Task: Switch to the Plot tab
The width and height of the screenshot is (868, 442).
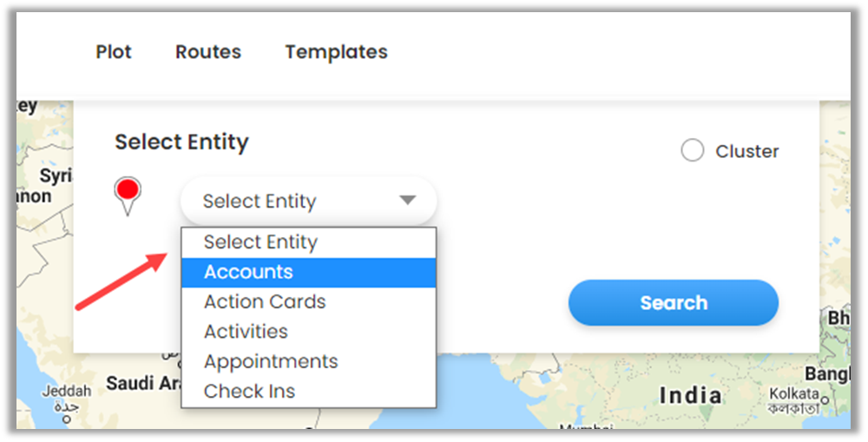Action: [114, 52]
